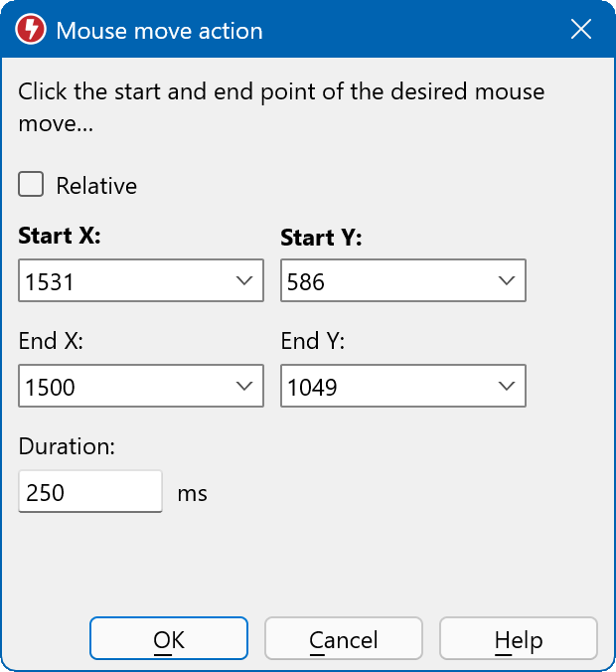This screenshot has height=672, width=616.
Task: Focus the Start Y field showing 586
Action: tap(383, 281)
